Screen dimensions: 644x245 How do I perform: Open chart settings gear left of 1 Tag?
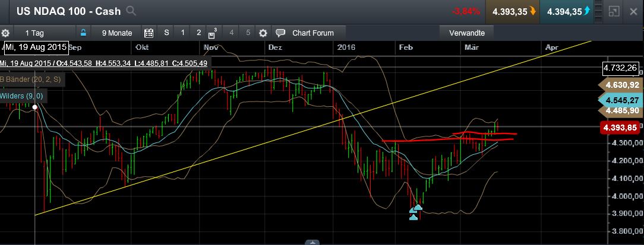tap(5, 33)
